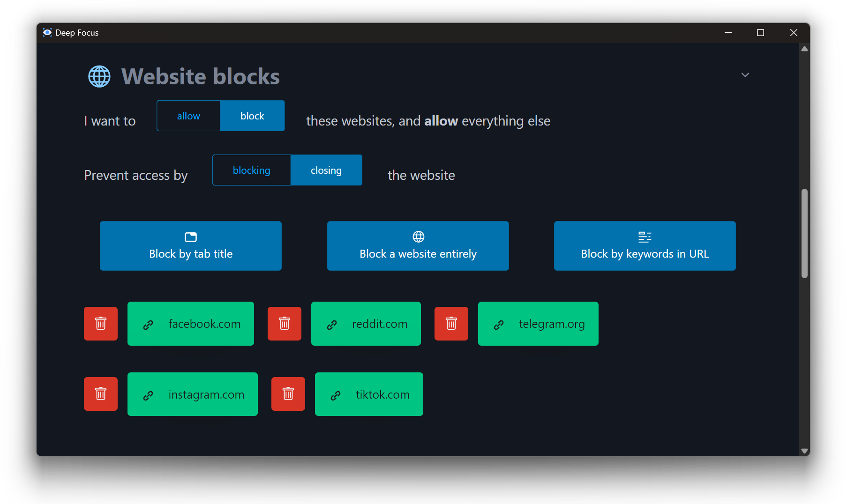Click the Website blocks heading text
Viewport: 847px width, 504px height.
[x=201, y=76]
